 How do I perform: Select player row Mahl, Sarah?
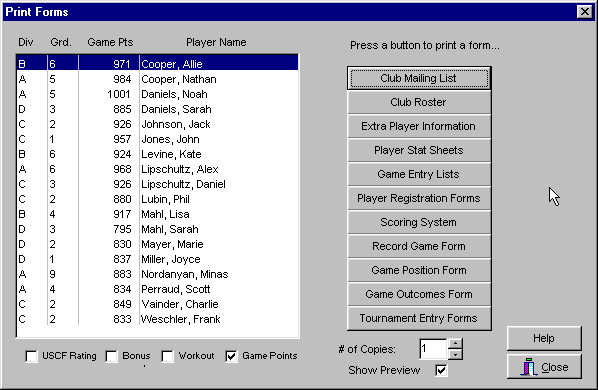[157, 229]
